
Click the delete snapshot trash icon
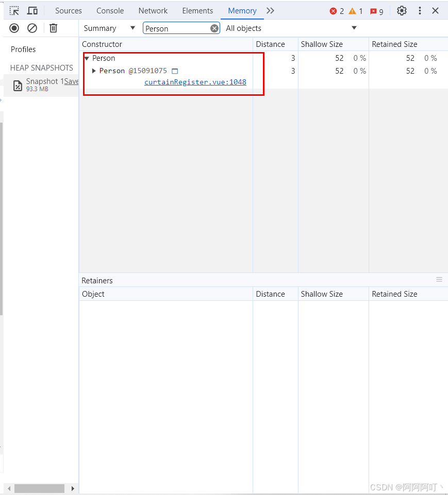(x=53, y=28)
